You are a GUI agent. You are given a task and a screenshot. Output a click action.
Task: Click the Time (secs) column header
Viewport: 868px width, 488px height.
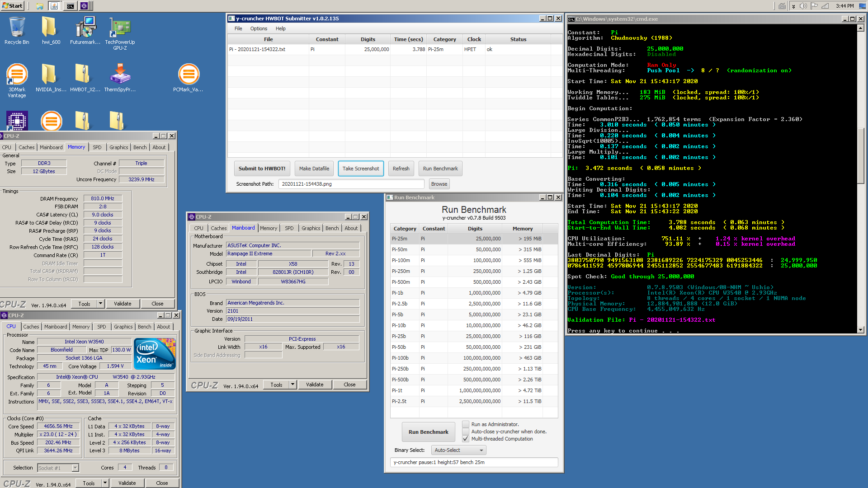[x=408, y=39]
